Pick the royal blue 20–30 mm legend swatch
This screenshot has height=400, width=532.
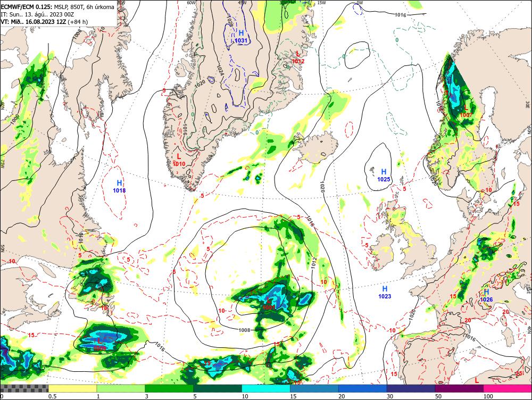[363, 388]
